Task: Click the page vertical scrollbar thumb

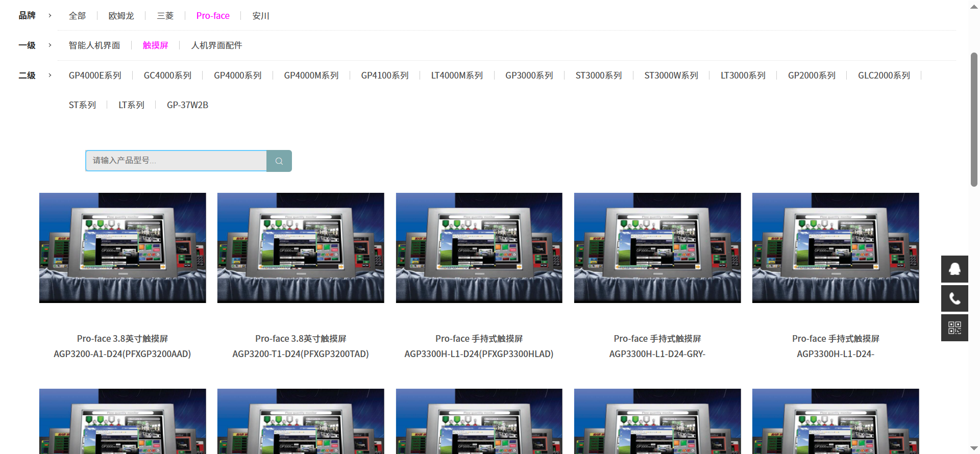Action: pos(974,119)
